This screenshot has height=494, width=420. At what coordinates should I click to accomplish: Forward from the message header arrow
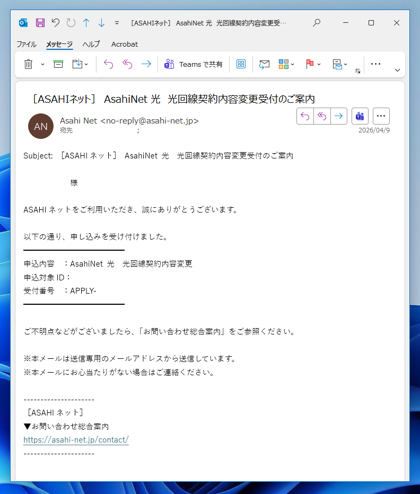pyautogui.click(x=339, y=116)
